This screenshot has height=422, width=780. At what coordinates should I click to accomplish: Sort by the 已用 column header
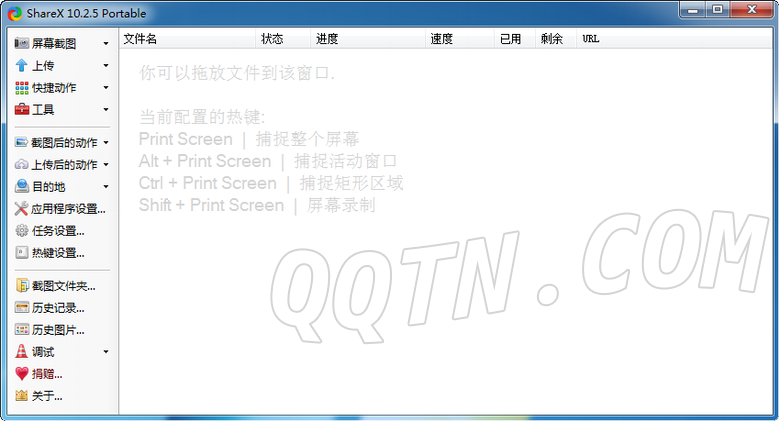tap(514, 39)
